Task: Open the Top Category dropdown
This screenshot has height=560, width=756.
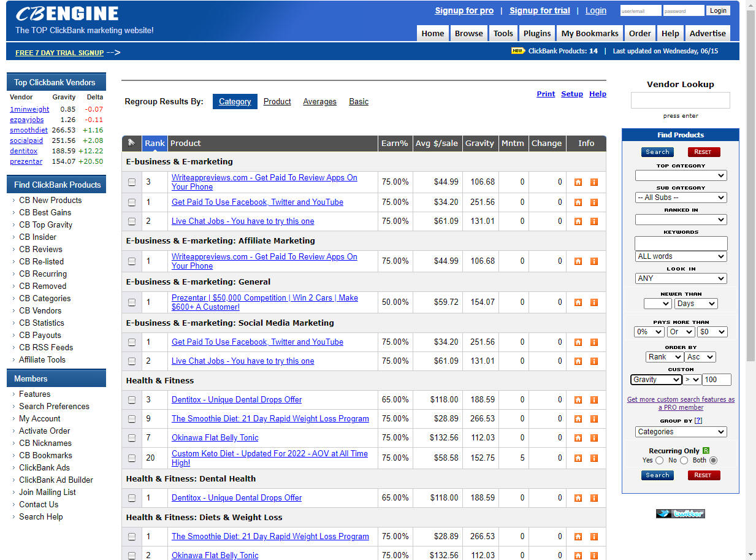Action: (x=681, y=175)
